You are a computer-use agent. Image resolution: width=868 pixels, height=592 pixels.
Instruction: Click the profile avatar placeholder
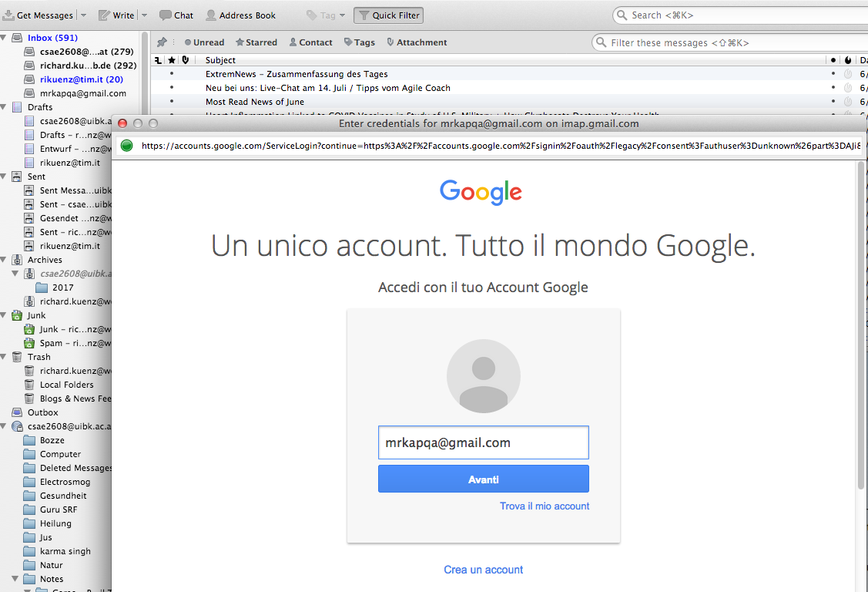483,376
